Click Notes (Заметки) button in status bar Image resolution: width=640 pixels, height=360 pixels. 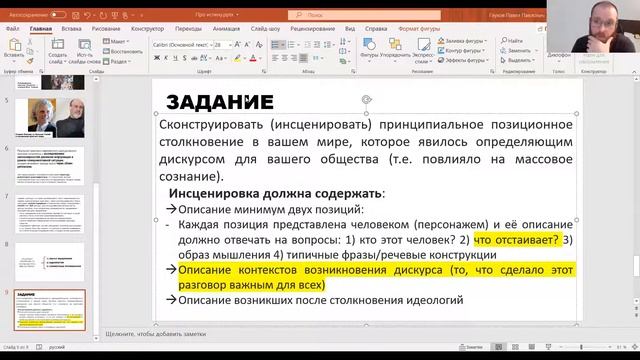pos(471,347)
